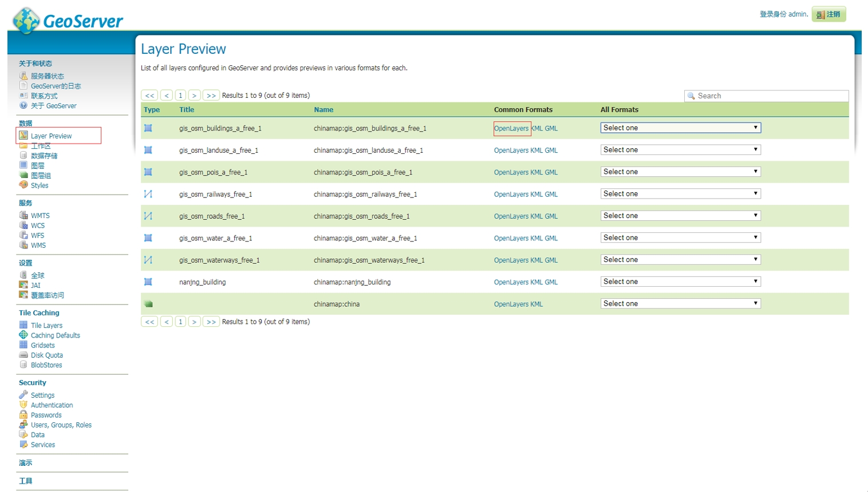Click the GeoServer logo

coord(68,20)
